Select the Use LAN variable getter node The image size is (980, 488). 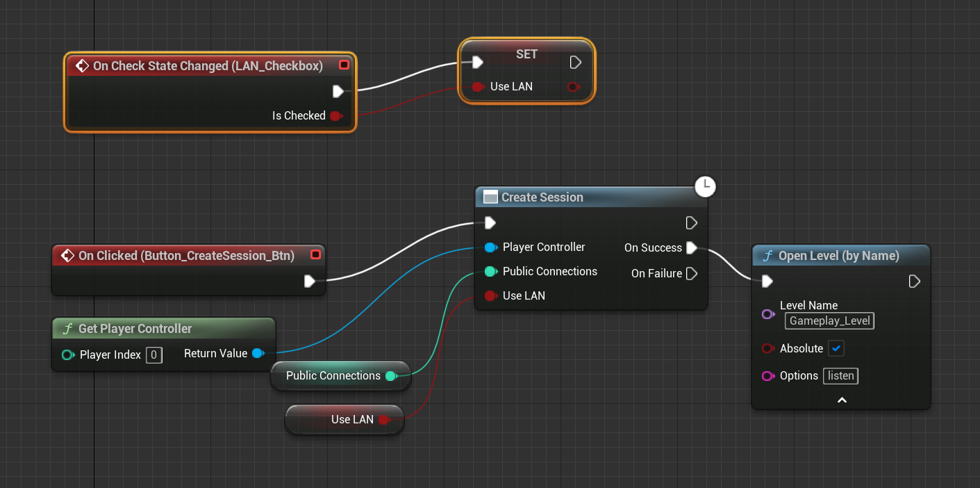point(344,420)
